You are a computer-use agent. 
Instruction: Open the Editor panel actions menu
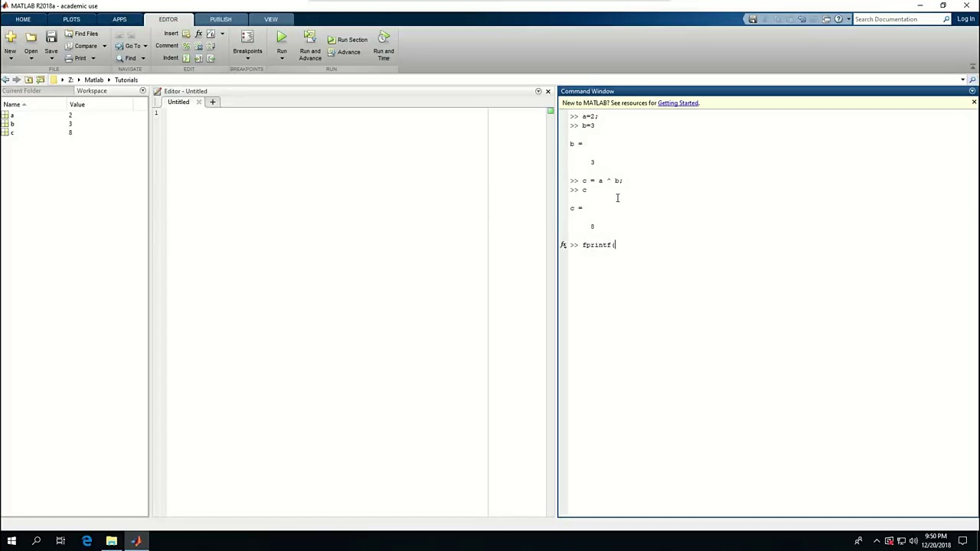pyautogui.click(x=538, y=91)
